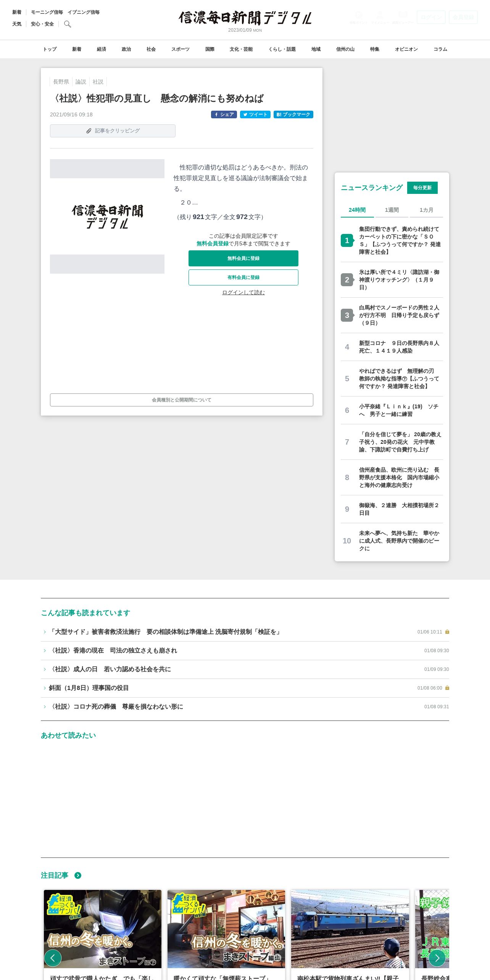Click the 論説 breadcrumb tag
The width and height of the screenshot is (490, 980).
pos(81,82)
